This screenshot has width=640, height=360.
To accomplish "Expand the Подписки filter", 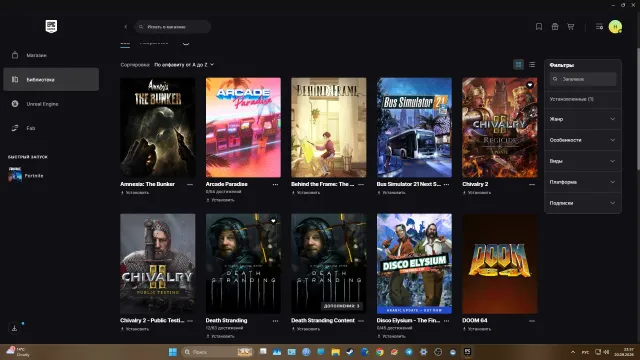I will point(582,203).
